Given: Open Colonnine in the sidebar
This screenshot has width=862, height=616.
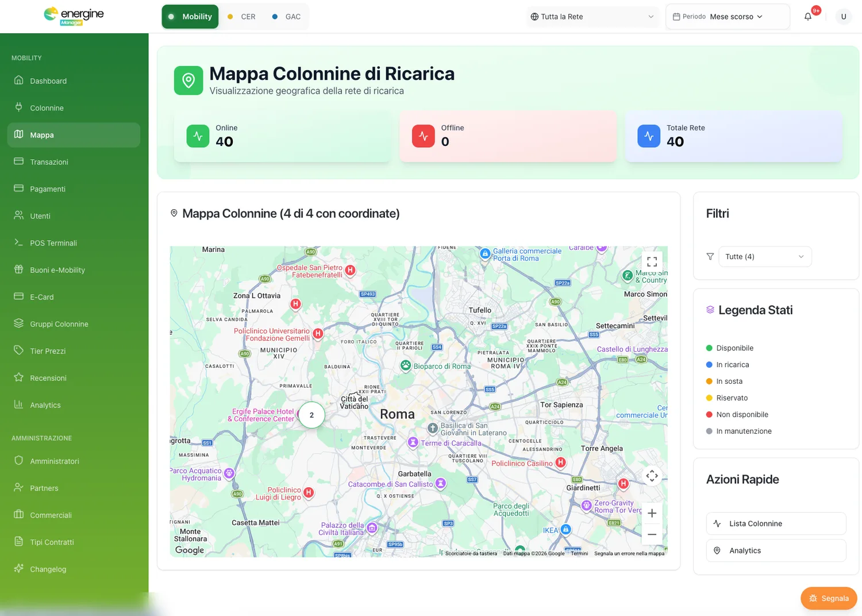Looking at the screenshot, I should click(x=74, y=108).
